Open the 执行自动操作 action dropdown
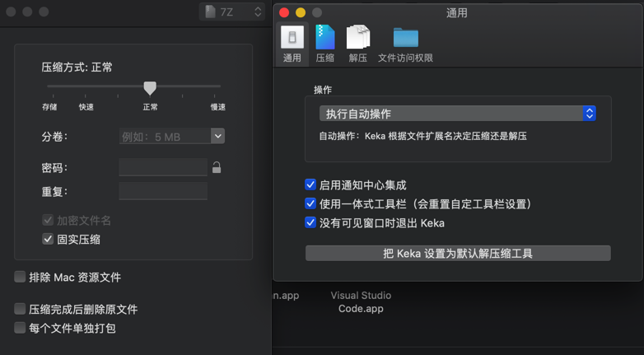 (x=458, y=114)
